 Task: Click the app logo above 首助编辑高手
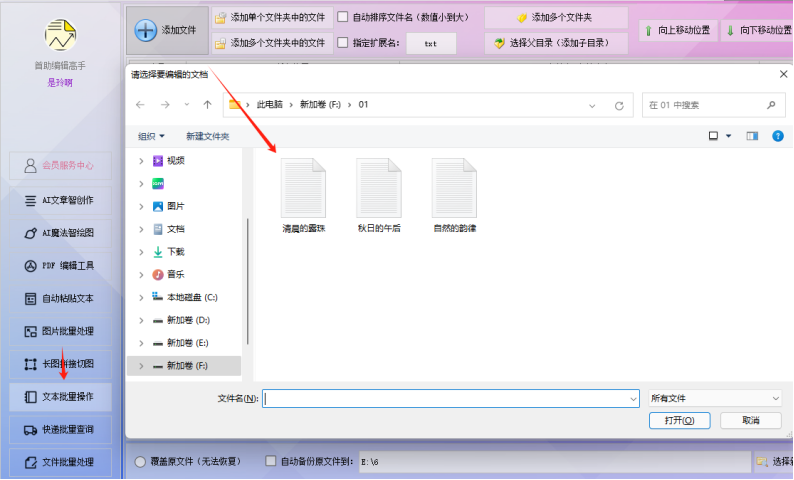click(60, 35)
